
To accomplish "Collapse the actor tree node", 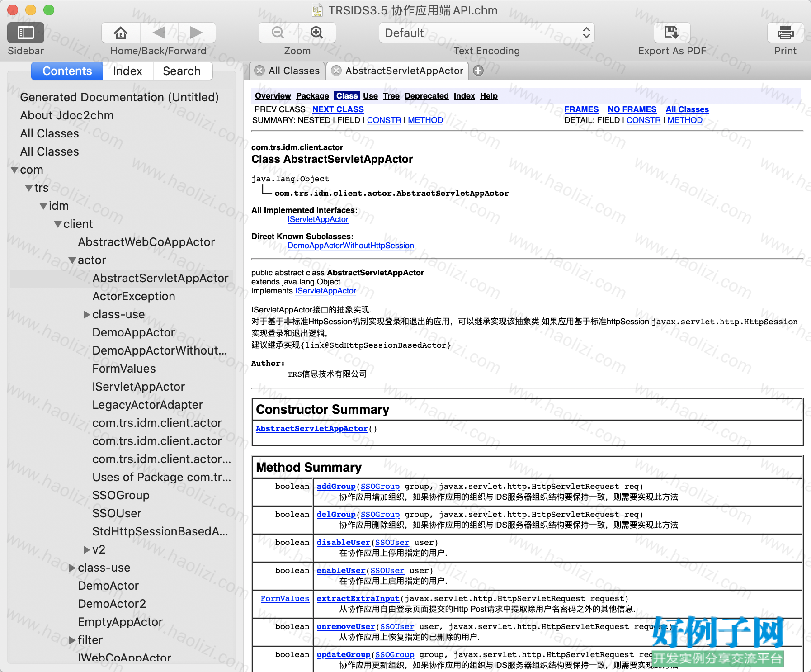I will click(x=73, y=260).
